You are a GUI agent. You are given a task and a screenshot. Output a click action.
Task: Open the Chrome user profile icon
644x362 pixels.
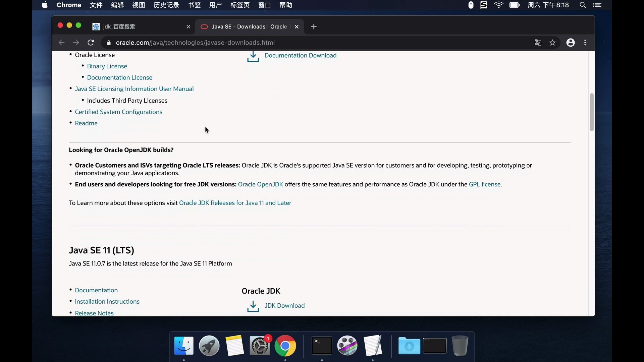pyautogui.click(x=571, y=43)
